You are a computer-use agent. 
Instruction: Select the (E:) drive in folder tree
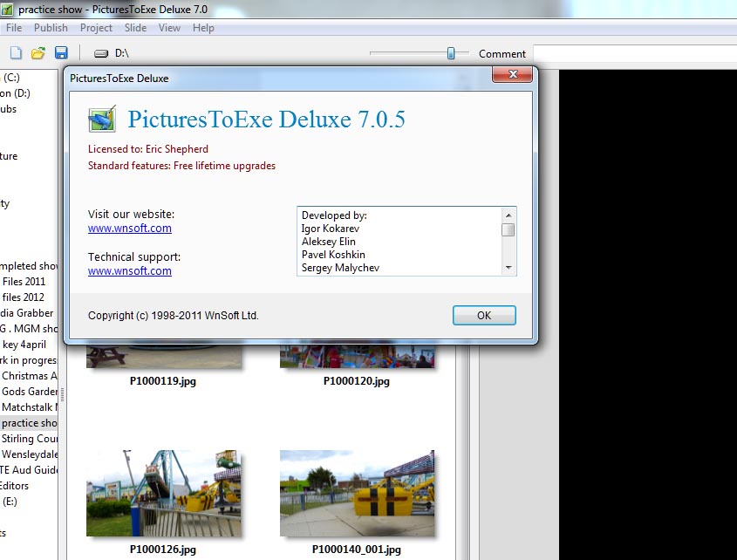[x=10, y=502]
